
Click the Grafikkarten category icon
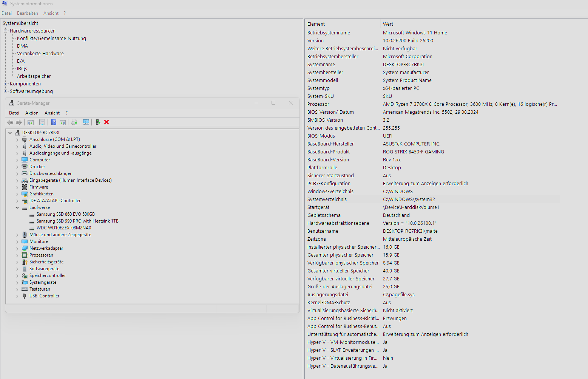pyautogui.click(x=25, y=194)
